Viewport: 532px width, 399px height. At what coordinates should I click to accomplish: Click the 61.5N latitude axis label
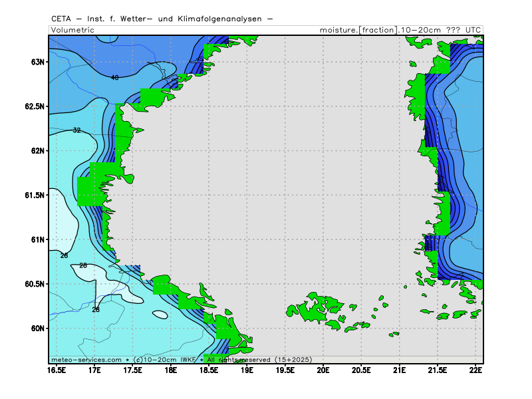point(33,196)
